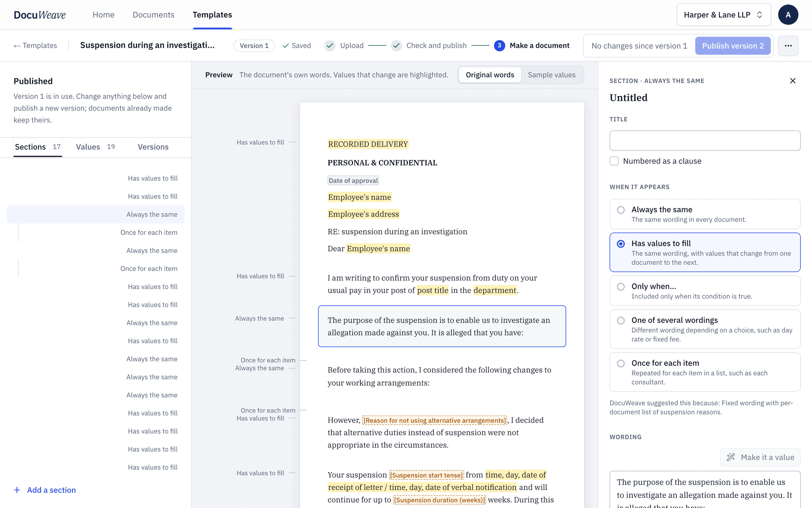Screen dimensions: 812x508
Task: Open the user avatar 'A' menu
Action: (788, 15)
